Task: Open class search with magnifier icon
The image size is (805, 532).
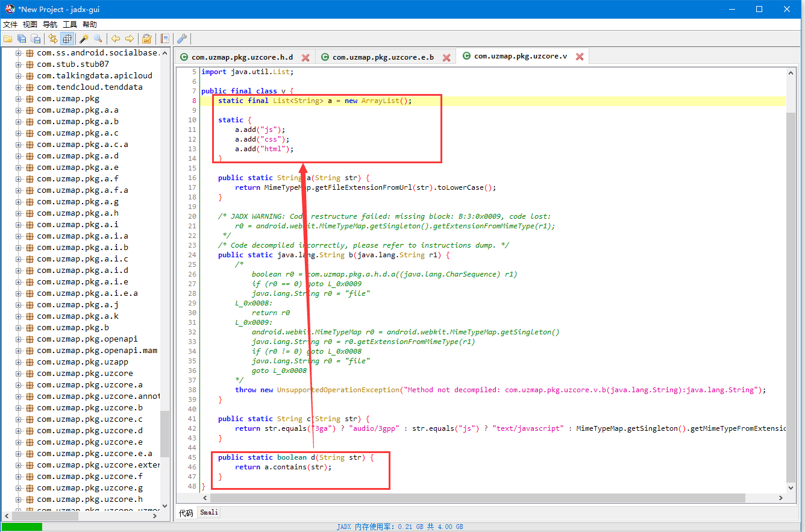Action: [98, 39]
